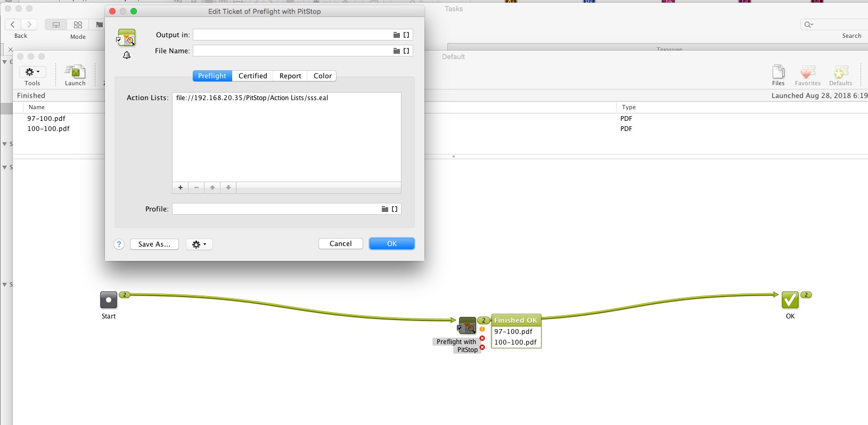Image resolution: width=868 pixels, height=425 pixels.
Task: Click 100-100.pdf in Finished OK box
Action: 515,342
